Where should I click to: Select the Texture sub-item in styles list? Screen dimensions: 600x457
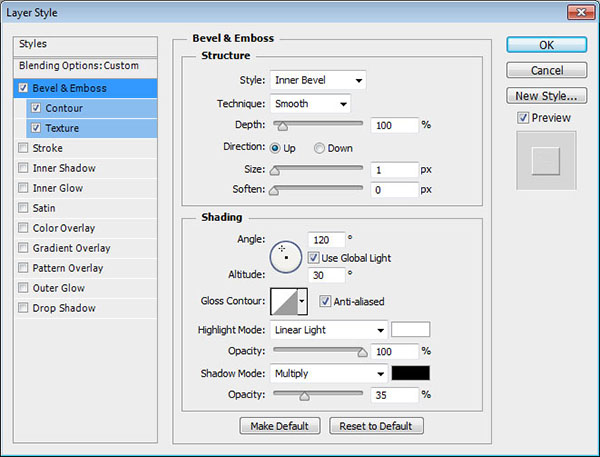(x=62, y=128)
